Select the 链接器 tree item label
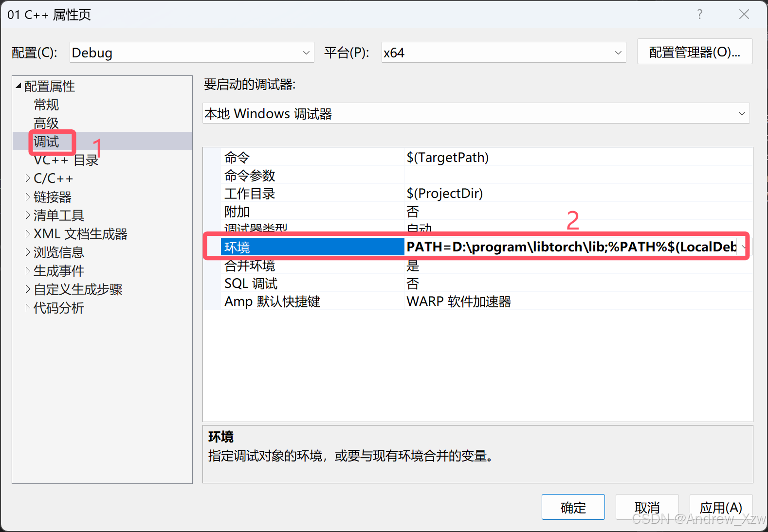The height and width of the screenshot is (532, 768). [53, 197]
